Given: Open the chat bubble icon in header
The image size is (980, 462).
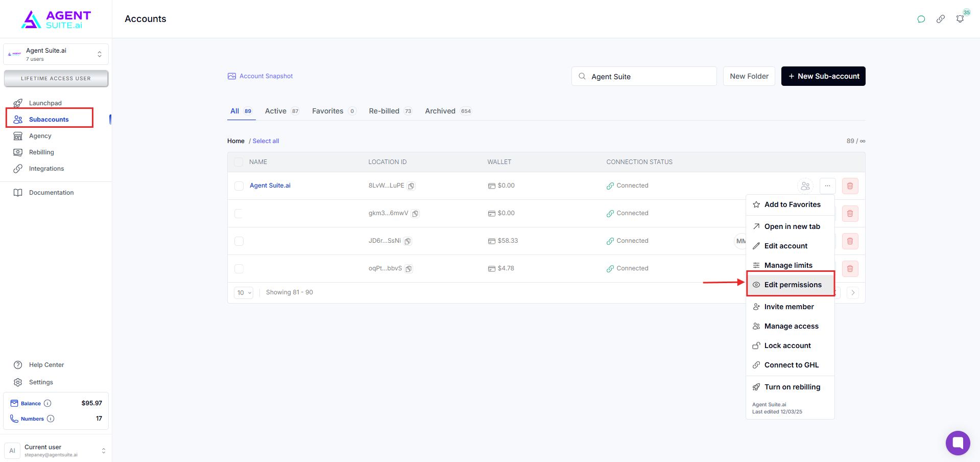Looking at the screenshot, I should (x=921, y=19).
